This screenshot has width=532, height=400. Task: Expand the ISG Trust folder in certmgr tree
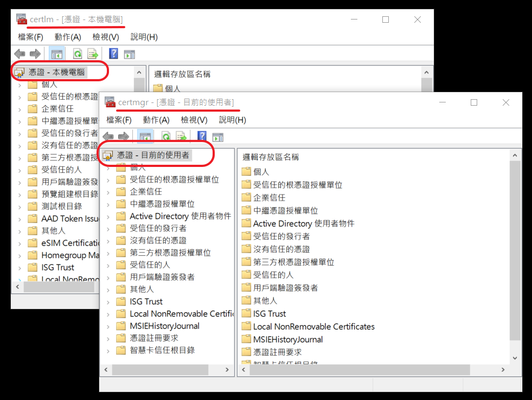tap(108, 302)
